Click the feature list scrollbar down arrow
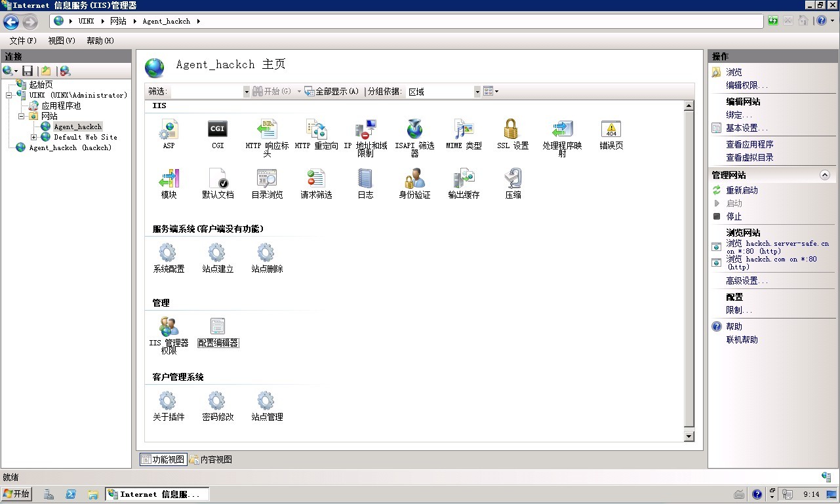This screenshot has width=840, height=504. [689, 436]
